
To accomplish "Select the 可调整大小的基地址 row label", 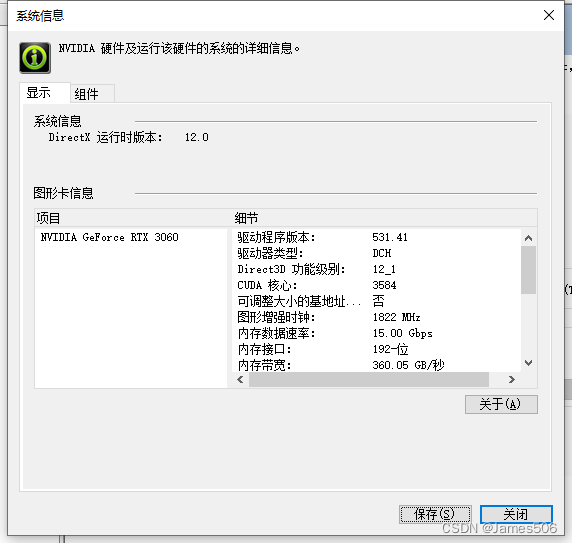I will [299, 302].
